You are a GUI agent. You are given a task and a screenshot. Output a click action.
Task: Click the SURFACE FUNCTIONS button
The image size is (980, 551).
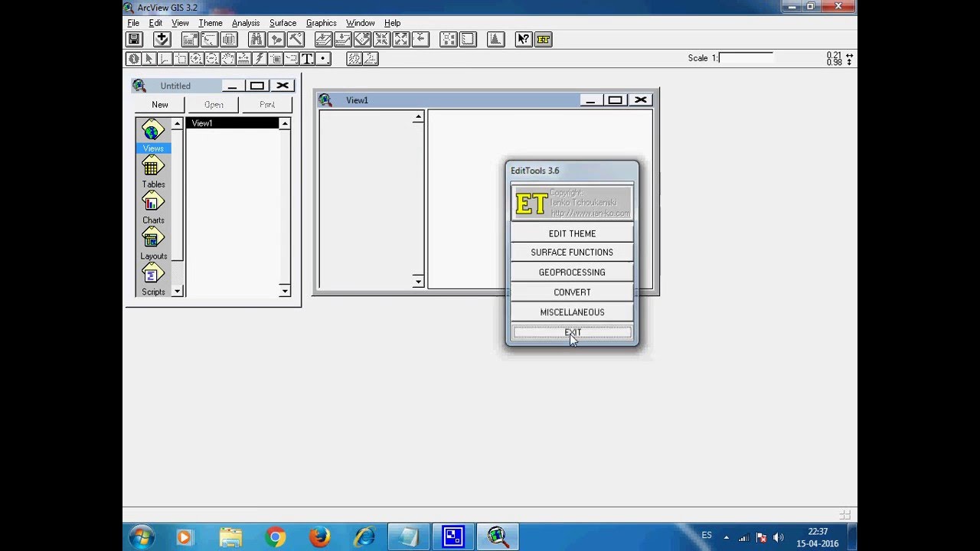572,253
